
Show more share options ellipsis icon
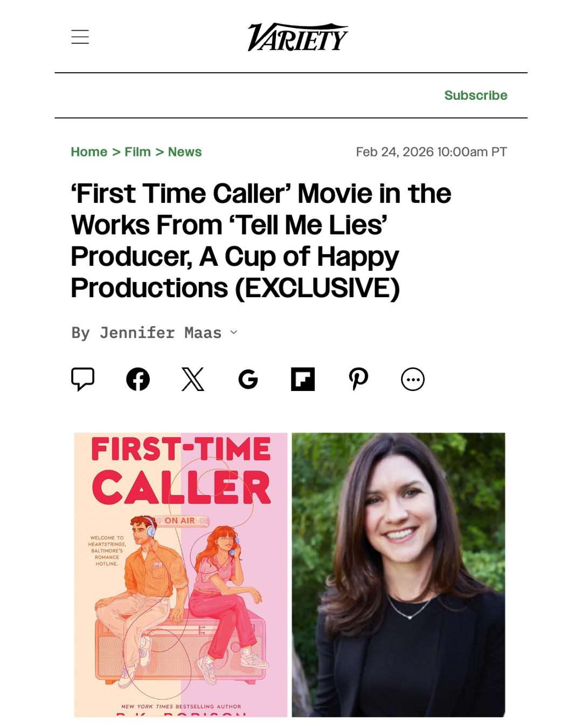coord(413,380)
